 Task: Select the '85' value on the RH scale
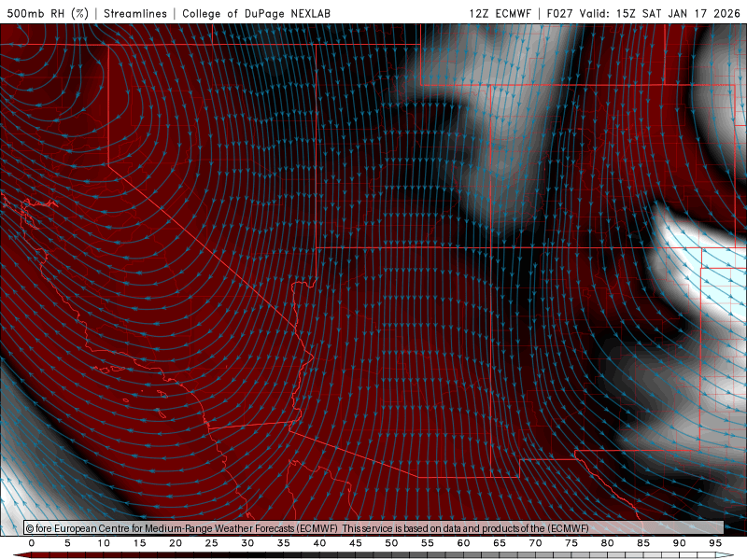coord(643,543)
